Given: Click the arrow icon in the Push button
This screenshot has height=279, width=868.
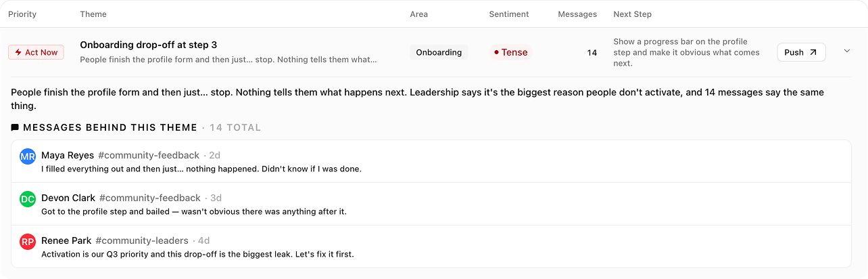Looking at the screenshot, I should (x=813, y=52).
